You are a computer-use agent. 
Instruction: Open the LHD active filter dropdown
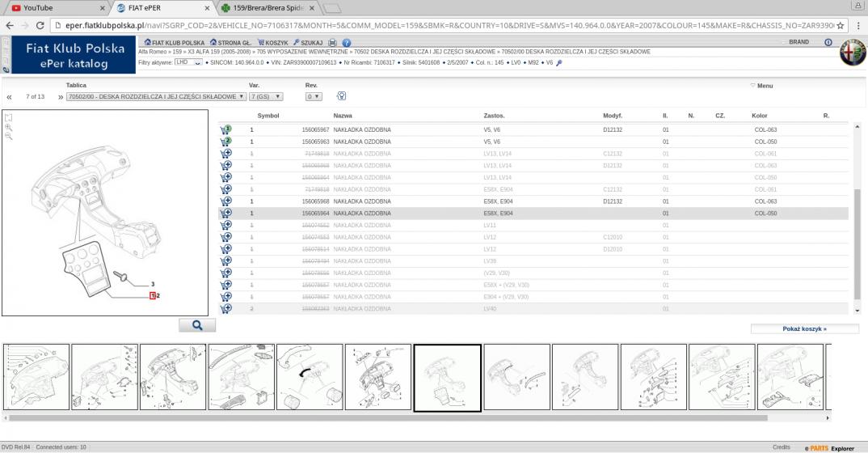point(189,62)
